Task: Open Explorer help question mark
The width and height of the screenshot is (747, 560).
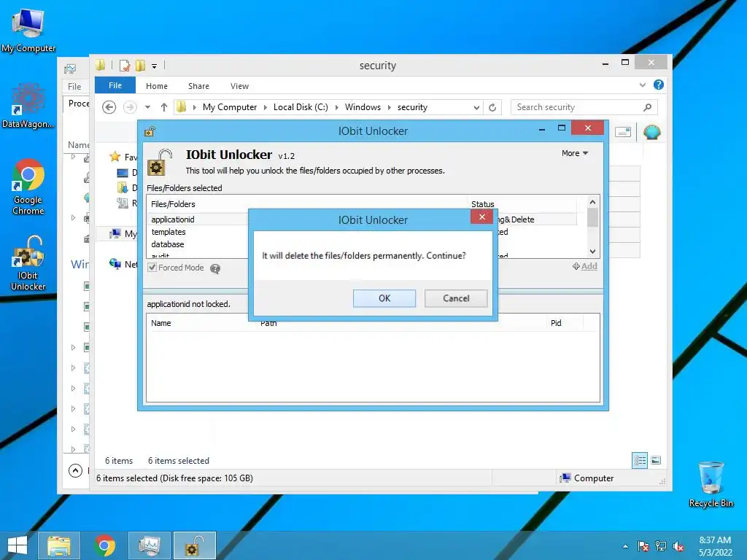Action: [x=659, y=85]
